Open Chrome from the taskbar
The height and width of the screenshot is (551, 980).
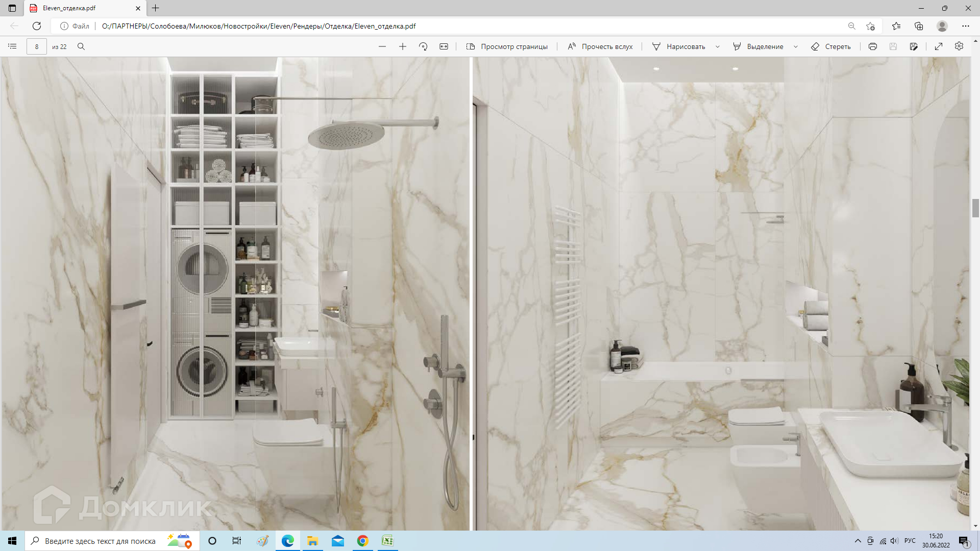[x=362, y=541]
